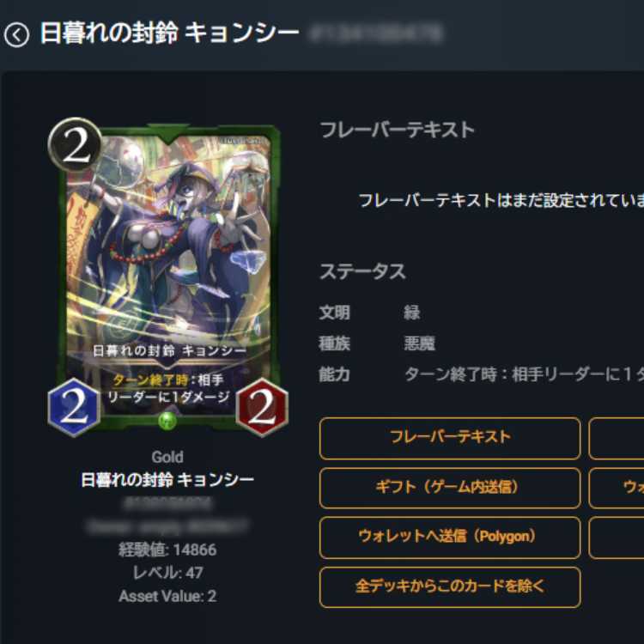Click the page title 日暮れの封鈴 キョンシー
This screenshot has height=644, width=644.
pos(170,33)
